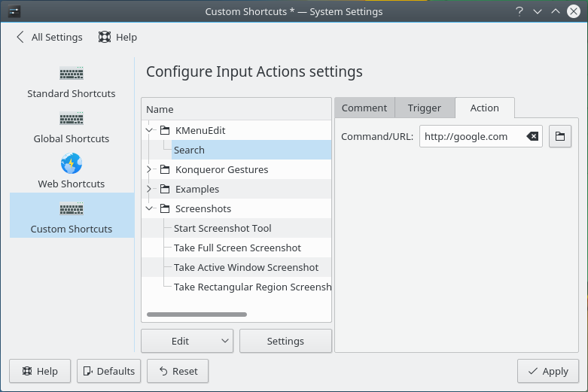Open Standard Shortcuts keyboard icon
Viewport: 588px width, 392px height.
tap(72, 74)
